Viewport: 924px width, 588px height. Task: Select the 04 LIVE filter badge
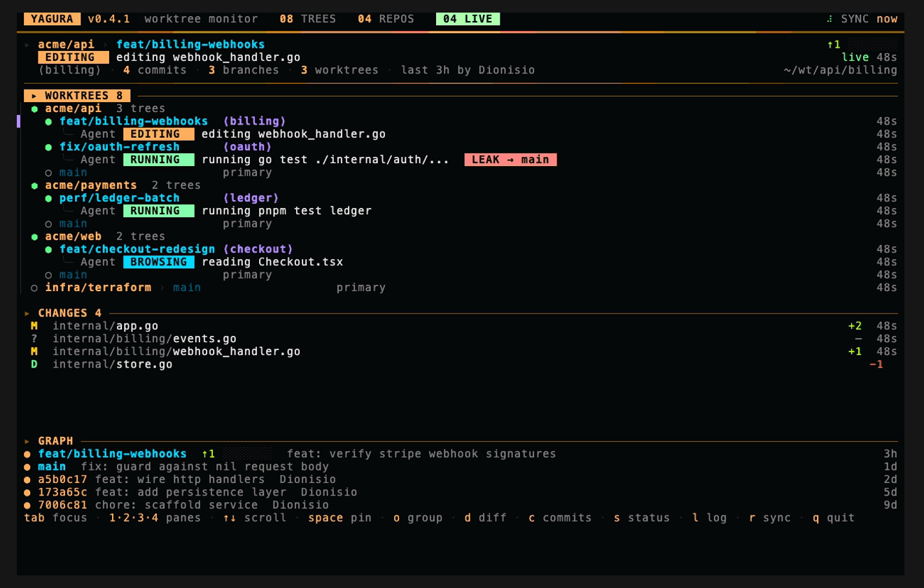pos(468,19)
